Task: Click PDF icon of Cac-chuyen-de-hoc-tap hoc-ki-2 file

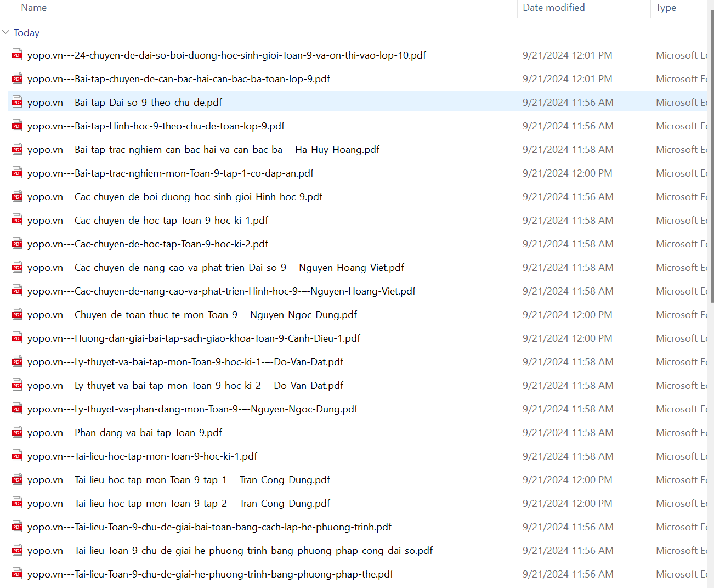Action: point(18,244)
